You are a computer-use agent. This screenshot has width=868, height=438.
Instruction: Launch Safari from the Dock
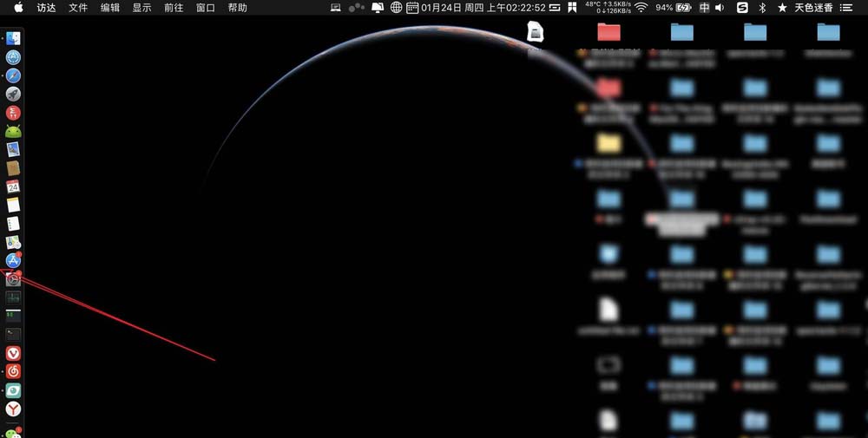click(x=13, y=75)
